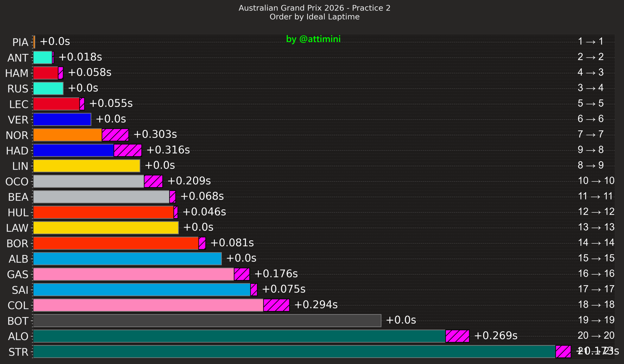Click Gasly's pink bar

coord(134,274)
